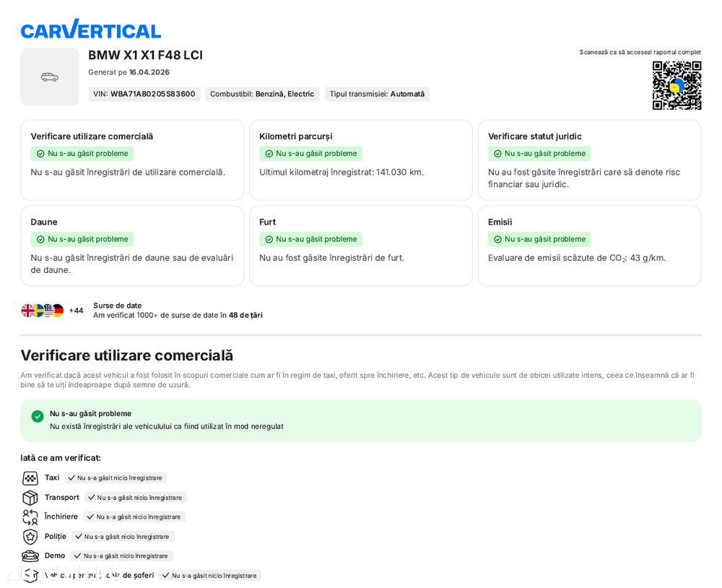Click the green checkmark in the results banner
Screen dimensions: 722x588
coord(38,416)
